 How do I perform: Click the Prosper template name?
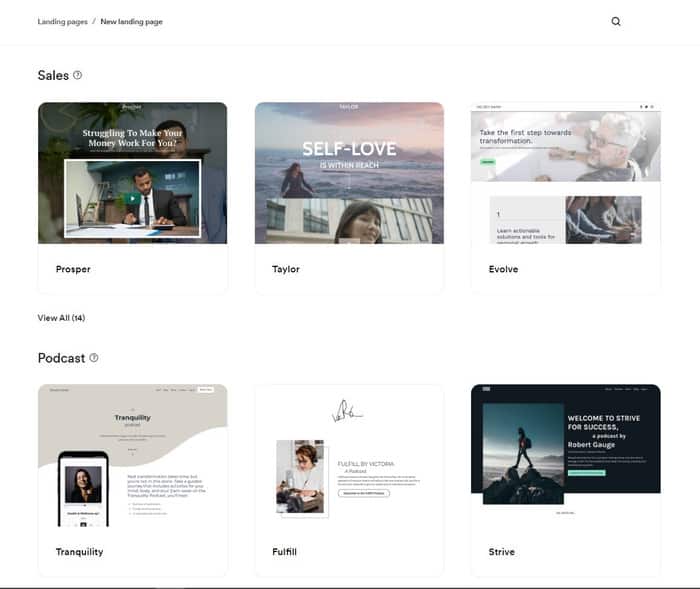coord(73,269)
